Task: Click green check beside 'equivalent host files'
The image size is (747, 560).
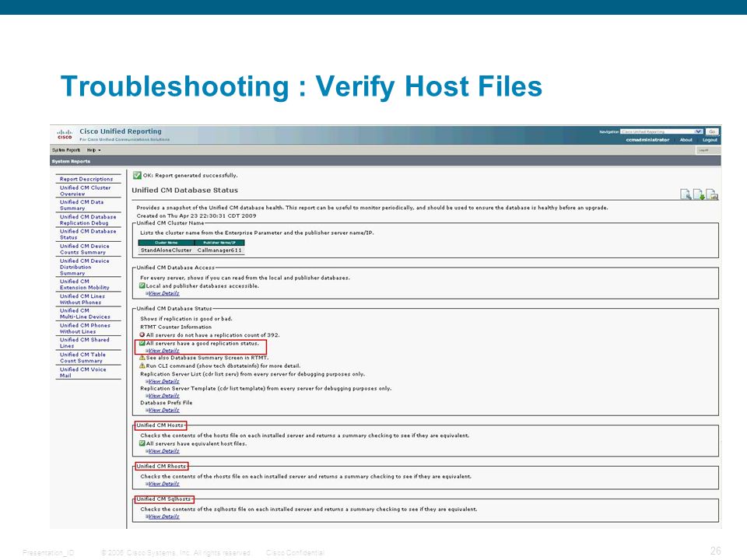Action: tap(142, 443)
